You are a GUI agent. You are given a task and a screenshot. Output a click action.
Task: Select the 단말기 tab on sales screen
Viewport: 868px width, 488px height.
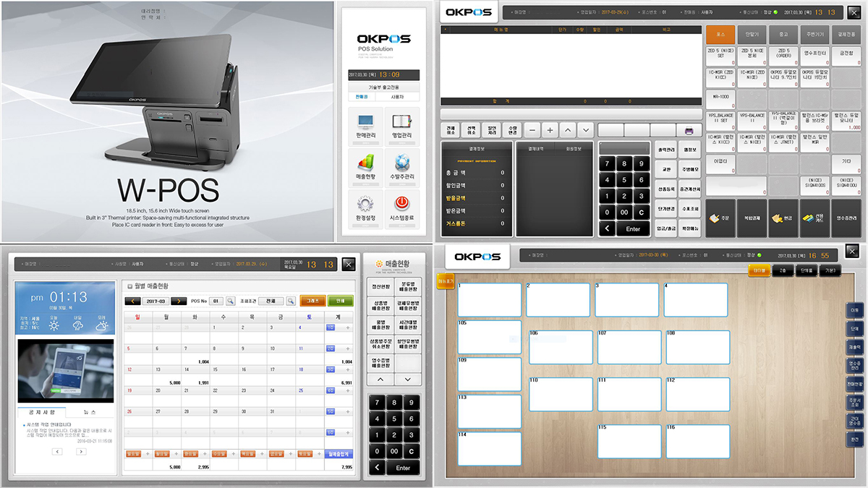752,35
